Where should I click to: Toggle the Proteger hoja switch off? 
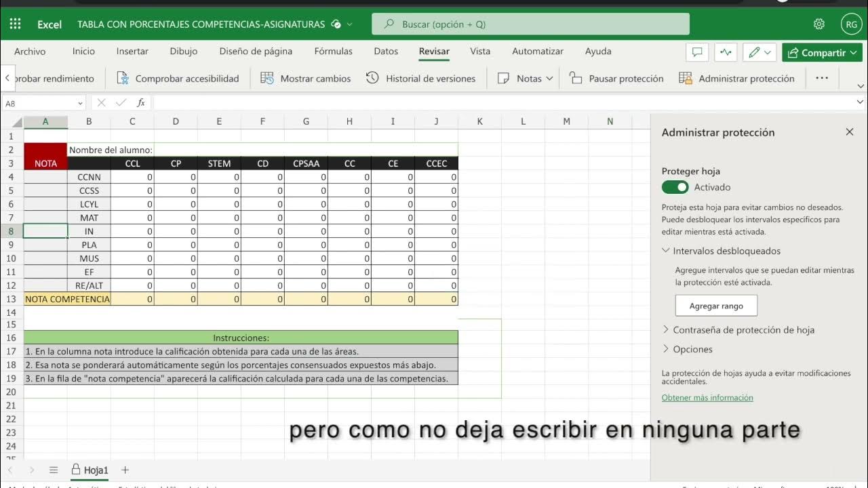675,187
